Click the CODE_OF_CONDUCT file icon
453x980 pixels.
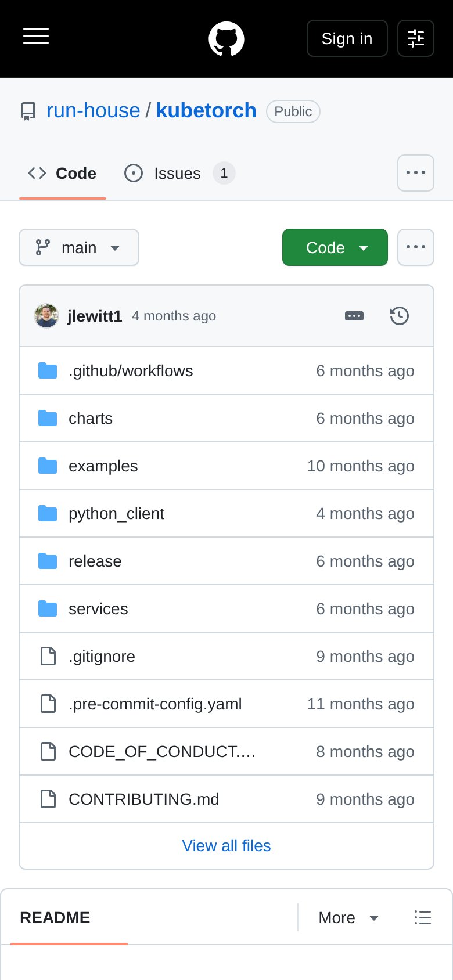click(48, 751)
